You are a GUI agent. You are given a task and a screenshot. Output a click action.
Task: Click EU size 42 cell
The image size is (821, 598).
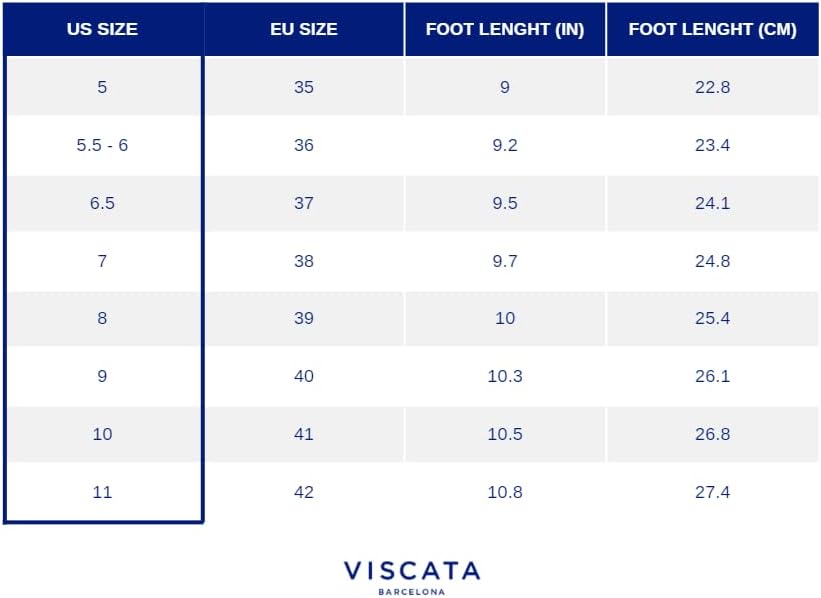(304, 492)
